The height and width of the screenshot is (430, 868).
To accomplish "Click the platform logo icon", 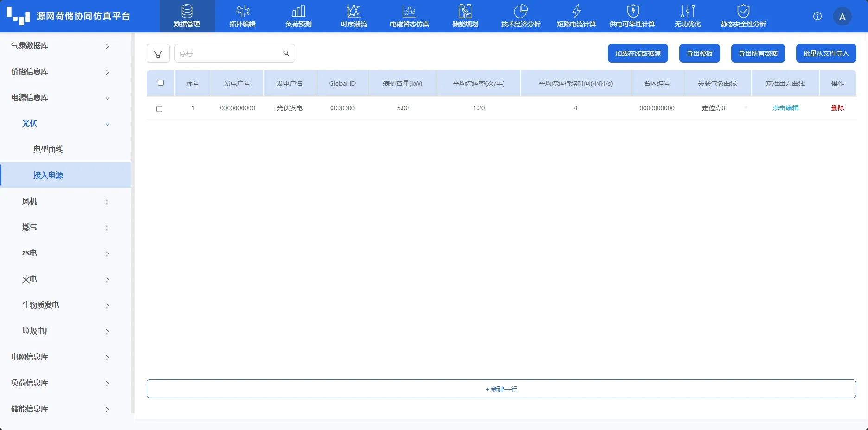I will [x=19, y=16].
